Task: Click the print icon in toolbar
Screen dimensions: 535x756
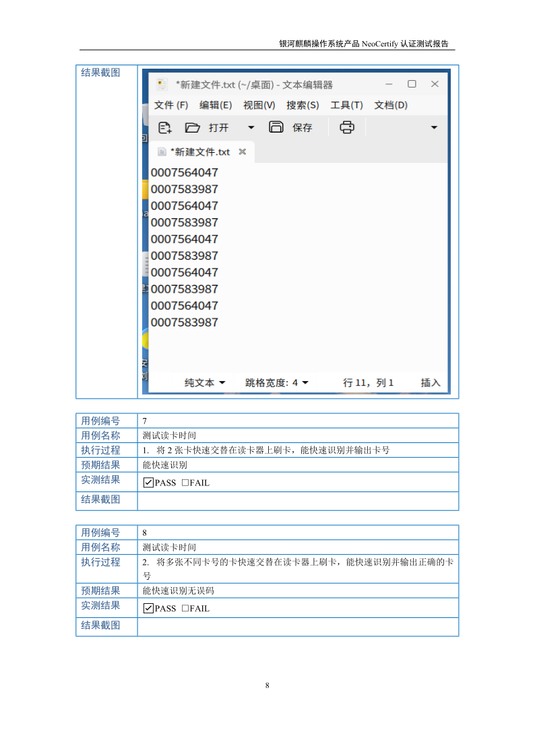Action: point(346,127)
